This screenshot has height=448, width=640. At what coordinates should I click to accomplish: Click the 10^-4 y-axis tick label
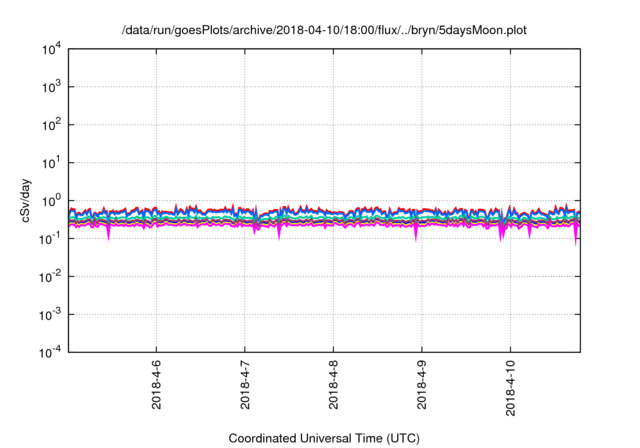[50, 352]
